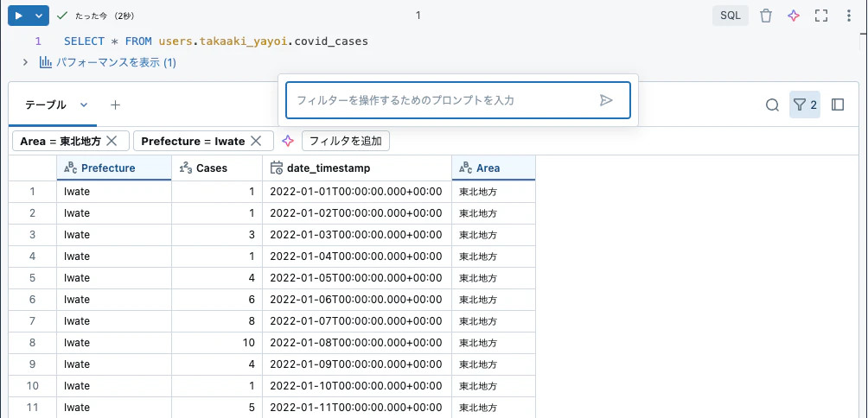This screenshot has height=418, width=868.
Task: Click the AI filter sparkle icon beside filters
Action: pos(288,141)
